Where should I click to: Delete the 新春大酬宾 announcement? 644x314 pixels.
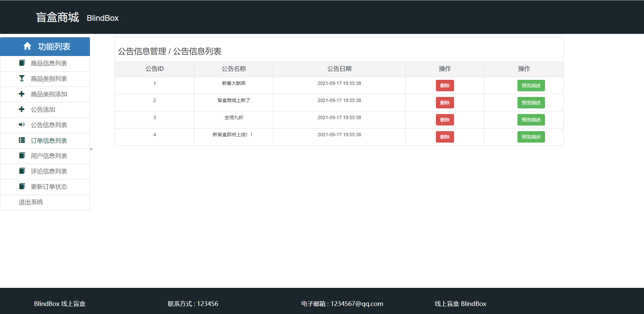pos(445,86)
